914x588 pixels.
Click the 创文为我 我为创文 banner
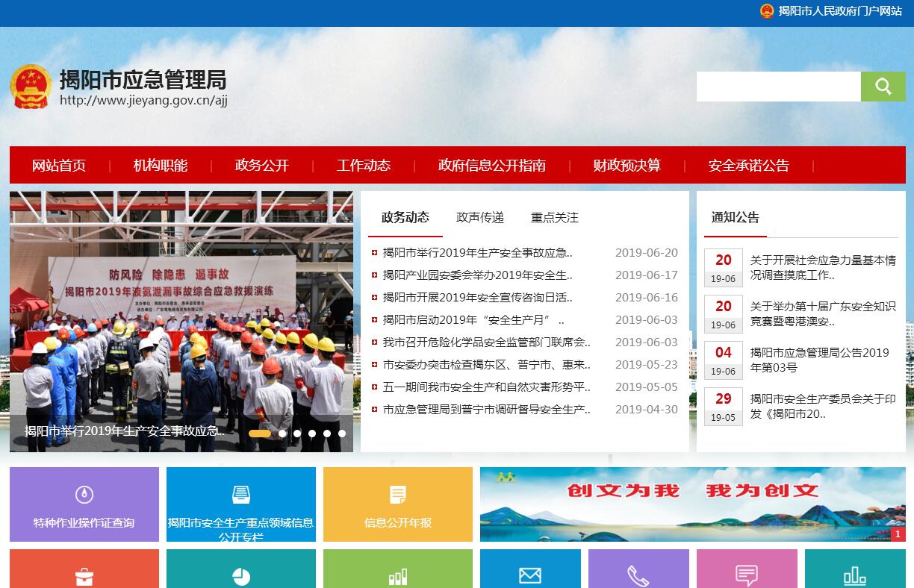[692, 504]
